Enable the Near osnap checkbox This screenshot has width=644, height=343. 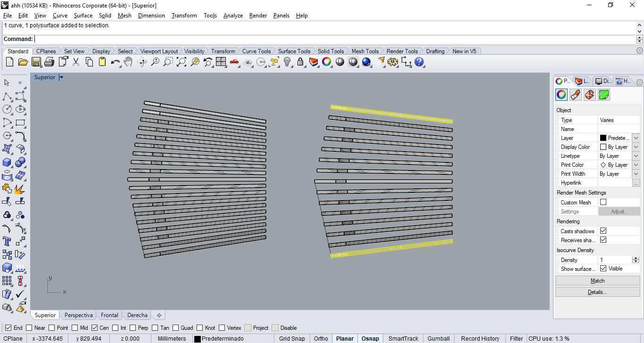(x=29, y=328)
